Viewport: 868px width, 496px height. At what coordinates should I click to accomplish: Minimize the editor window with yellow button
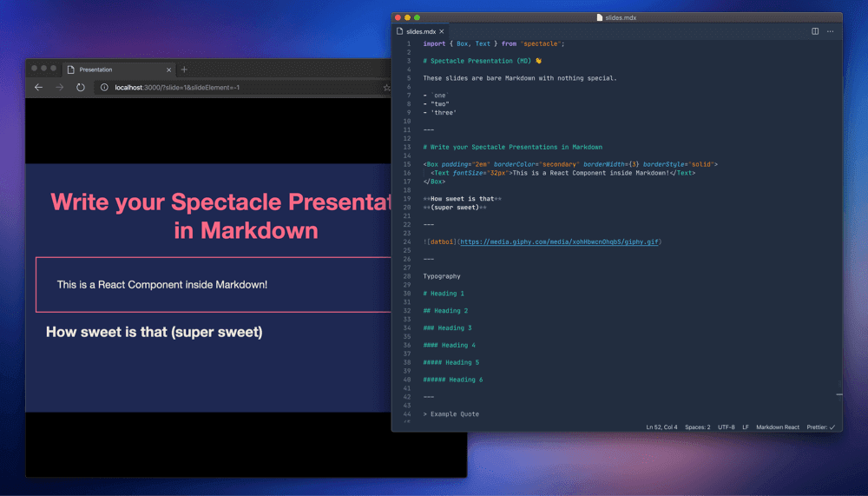pos(407,17)
